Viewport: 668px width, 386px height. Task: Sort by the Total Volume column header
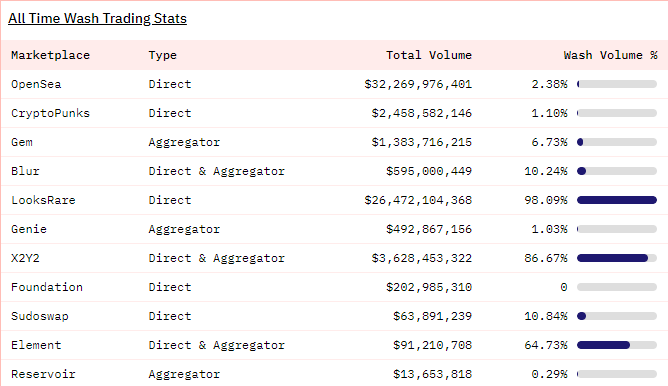pyautogui.click(x=429, y=55)
